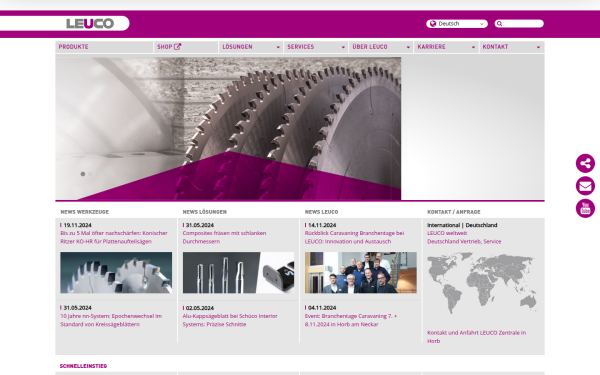The image size is (600, 375).
Task: Click the email envelope round button
Action: tap(585, 186)
